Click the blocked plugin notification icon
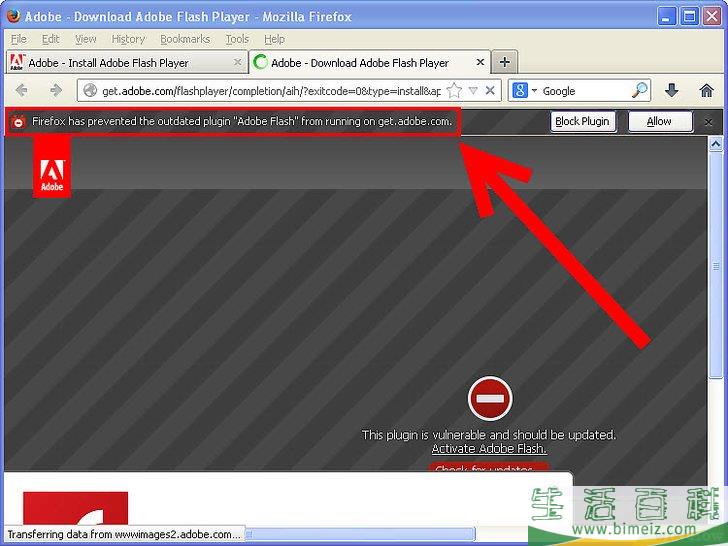The height and width of the screenshot is (546, 728). point(18,122)
